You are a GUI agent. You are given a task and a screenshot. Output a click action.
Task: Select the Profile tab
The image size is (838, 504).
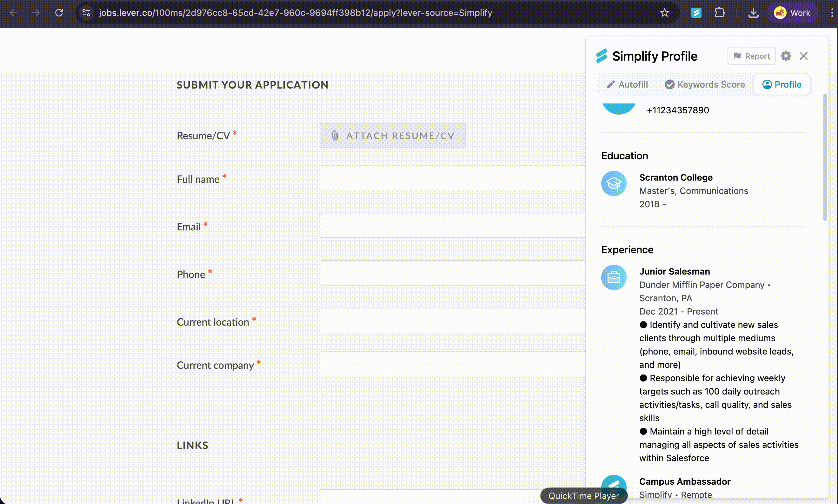pos(781,84)
